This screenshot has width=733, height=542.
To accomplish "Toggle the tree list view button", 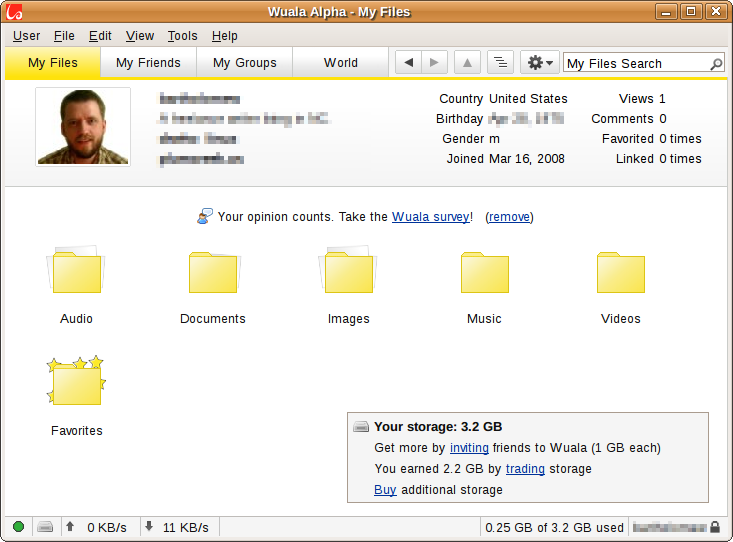I will pyautogui.click(x=500, y=62).
